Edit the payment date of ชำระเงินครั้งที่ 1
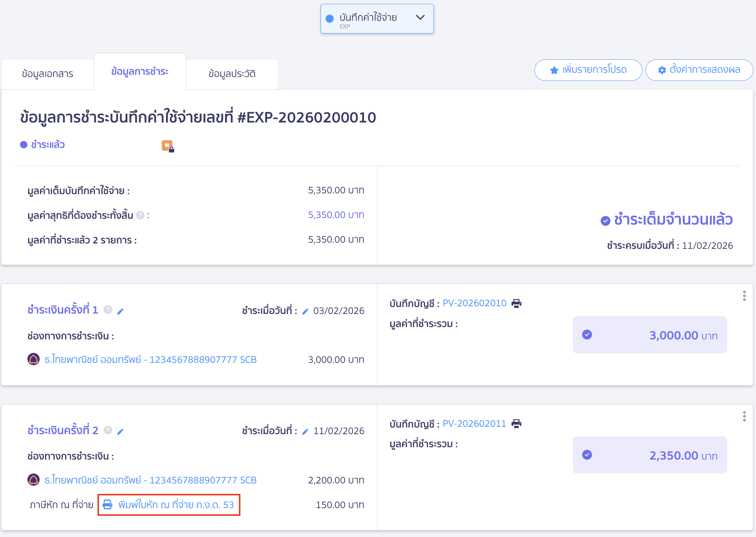Viewport: 756px width, 537px height. coord(305,310)
